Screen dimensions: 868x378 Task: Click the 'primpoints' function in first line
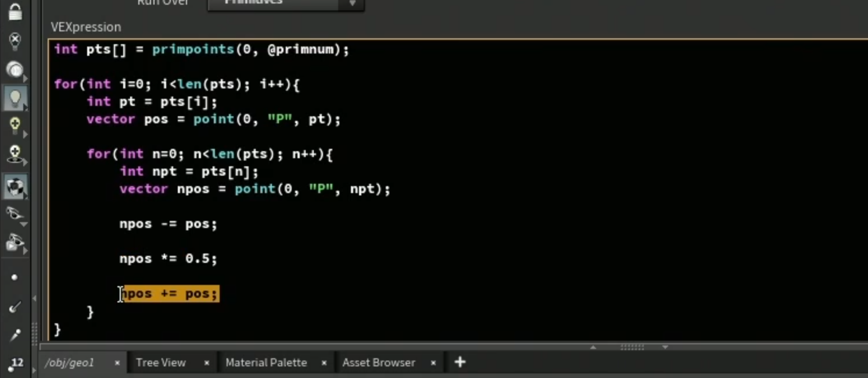tap(193, 49)
